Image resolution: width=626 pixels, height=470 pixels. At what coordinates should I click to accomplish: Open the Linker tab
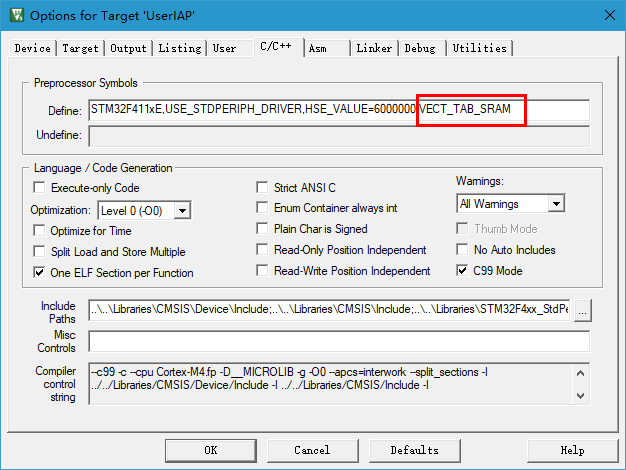pyautogui.click(x=374, y=48)
